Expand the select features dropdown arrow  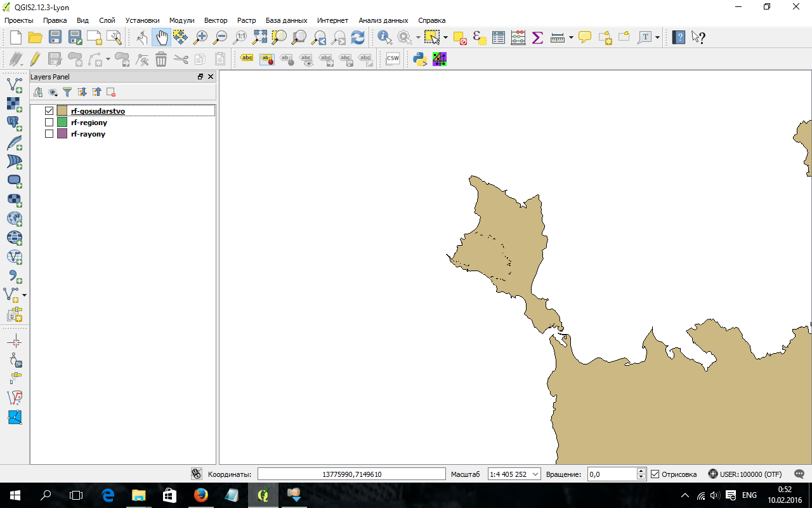click(445, 37)
